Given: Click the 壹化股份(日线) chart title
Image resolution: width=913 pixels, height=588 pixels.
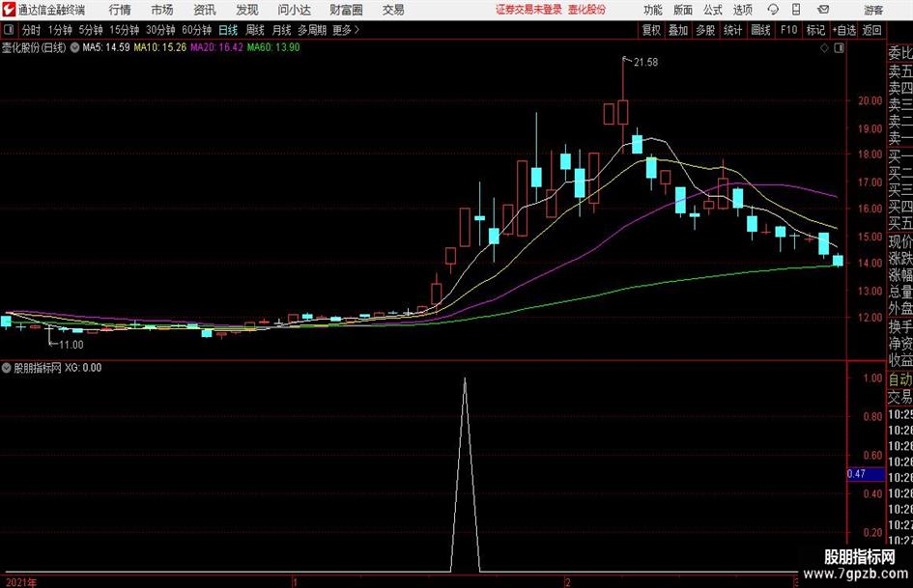Looking at the screenshot, I should (34, 47).
